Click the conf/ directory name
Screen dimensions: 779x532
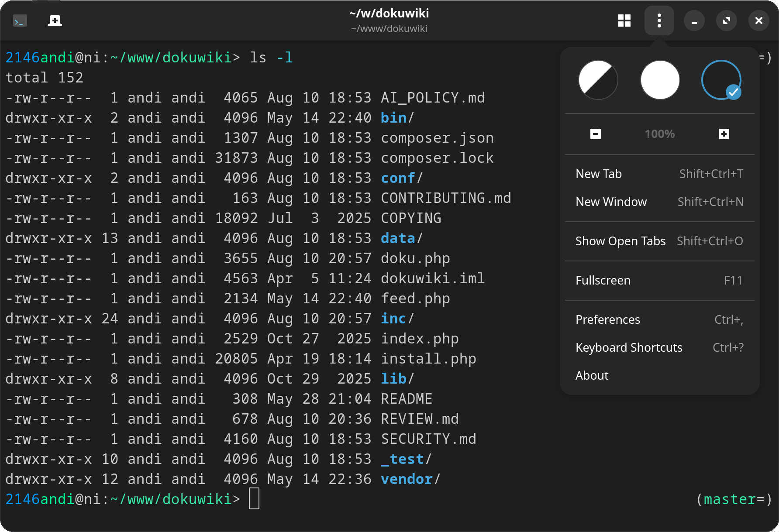402,178
